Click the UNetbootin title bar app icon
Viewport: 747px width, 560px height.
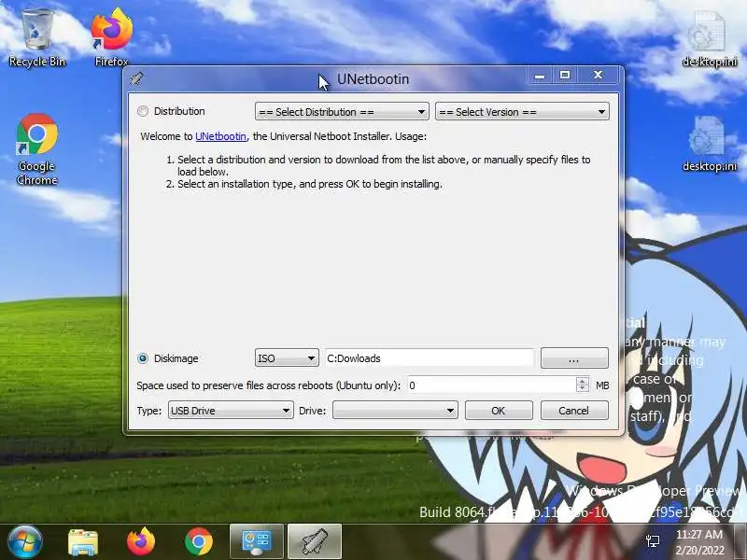pos(136,78)
